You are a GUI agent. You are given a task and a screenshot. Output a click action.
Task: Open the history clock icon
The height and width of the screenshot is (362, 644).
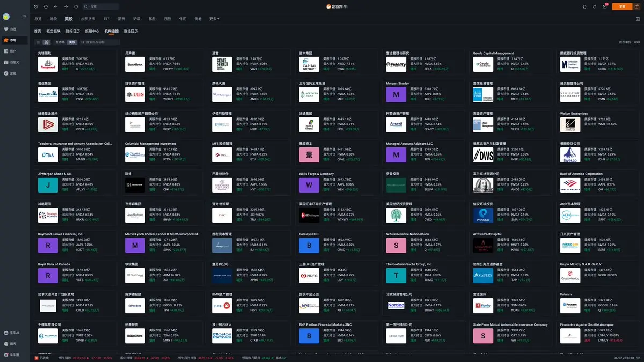(x=36, y=6)
